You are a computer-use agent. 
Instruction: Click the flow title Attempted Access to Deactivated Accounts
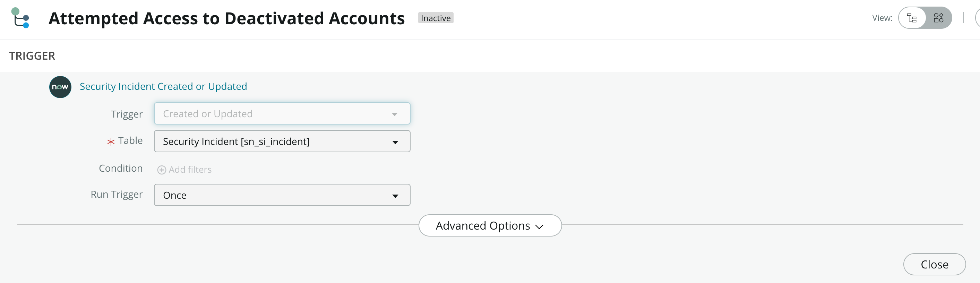coord(227,18)
